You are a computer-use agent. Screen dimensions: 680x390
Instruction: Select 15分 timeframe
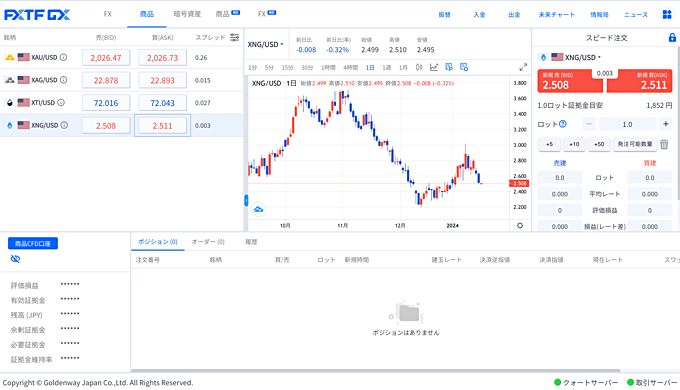tap(287, 68)
